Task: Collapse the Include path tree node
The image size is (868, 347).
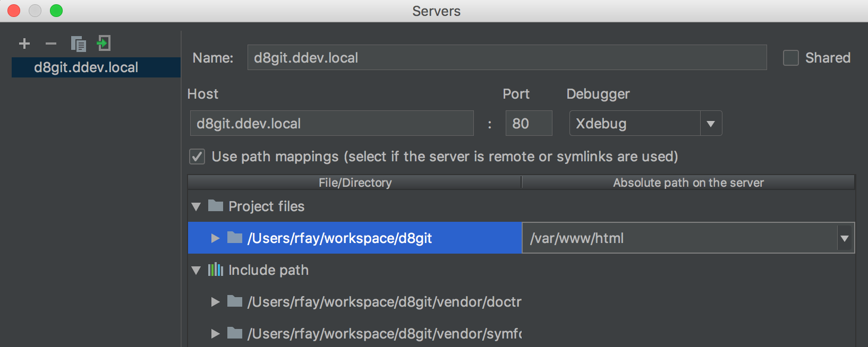Action: point(197,270)
